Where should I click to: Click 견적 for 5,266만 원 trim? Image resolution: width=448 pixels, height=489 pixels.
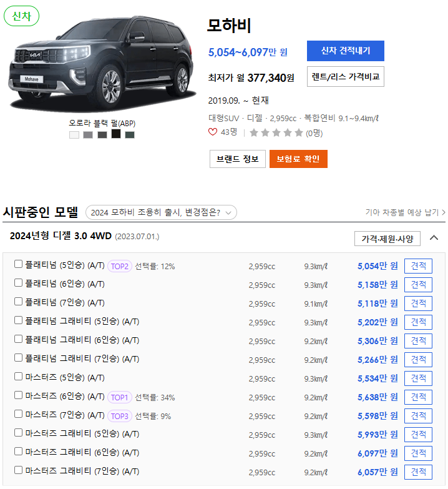coord(418,360)
